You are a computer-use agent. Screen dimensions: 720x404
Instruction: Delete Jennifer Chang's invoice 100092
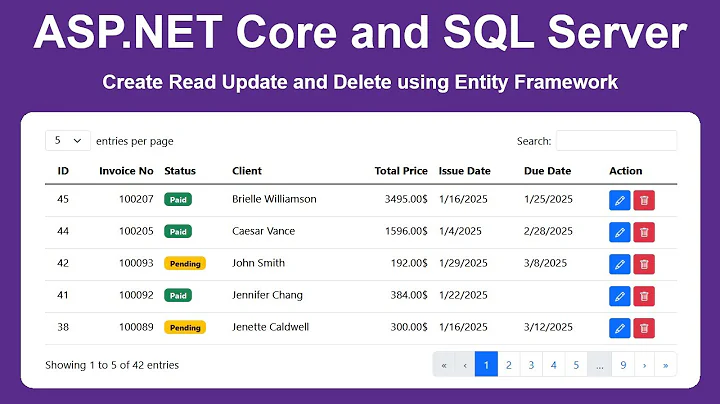pos(644,296)
